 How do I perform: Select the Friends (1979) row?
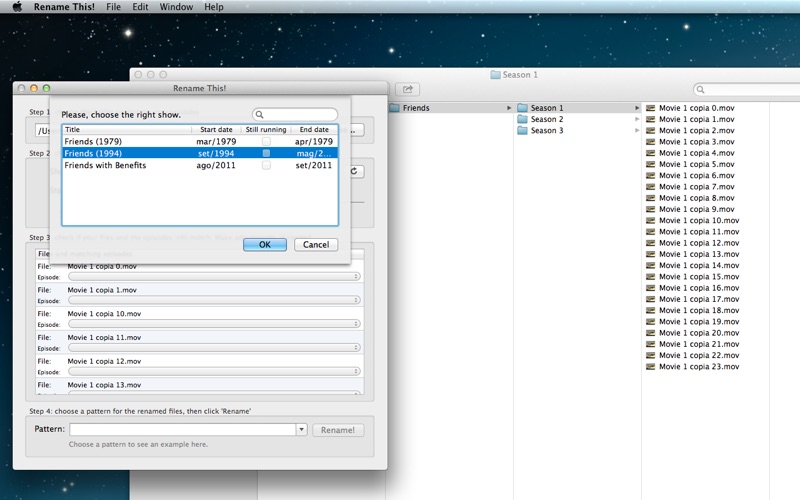pos(200,141)
